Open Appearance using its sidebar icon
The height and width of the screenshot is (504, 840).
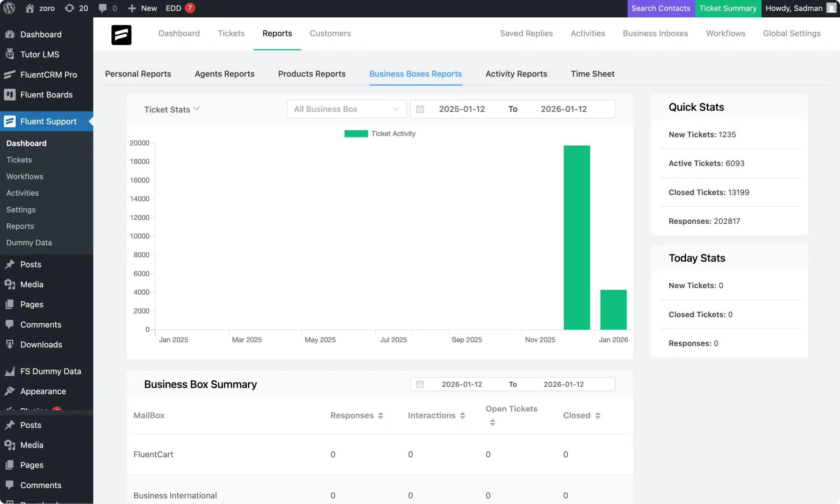point(10,391)
